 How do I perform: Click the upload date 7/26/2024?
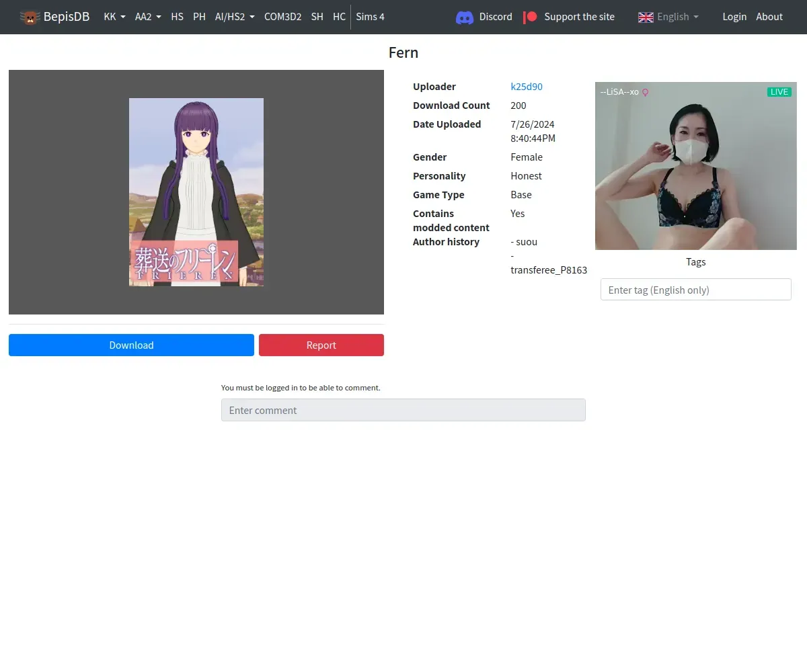coord(533,124)
